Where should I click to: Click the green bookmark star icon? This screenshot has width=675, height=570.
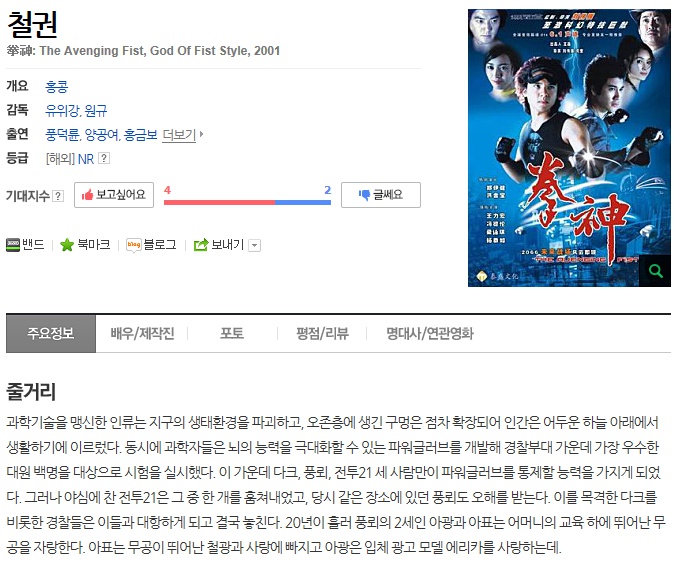click(67, 245)
